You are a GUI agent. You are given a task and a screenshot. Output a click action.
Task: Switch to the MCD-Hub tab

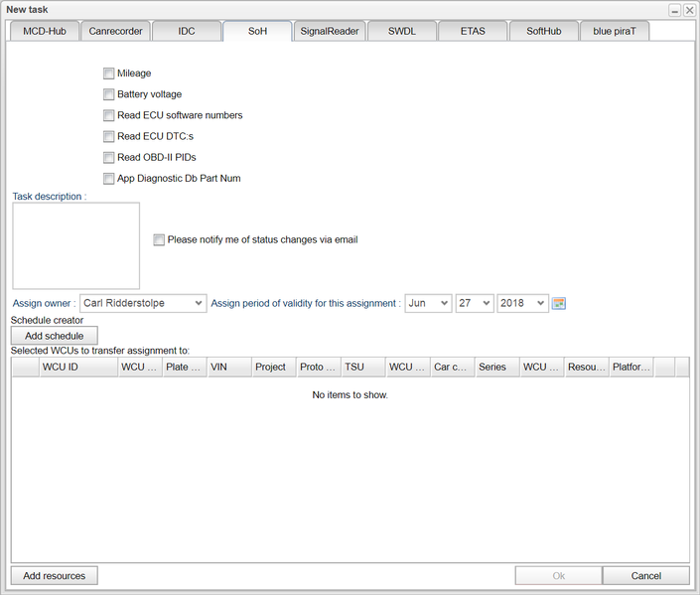click(x=43, y=31)
